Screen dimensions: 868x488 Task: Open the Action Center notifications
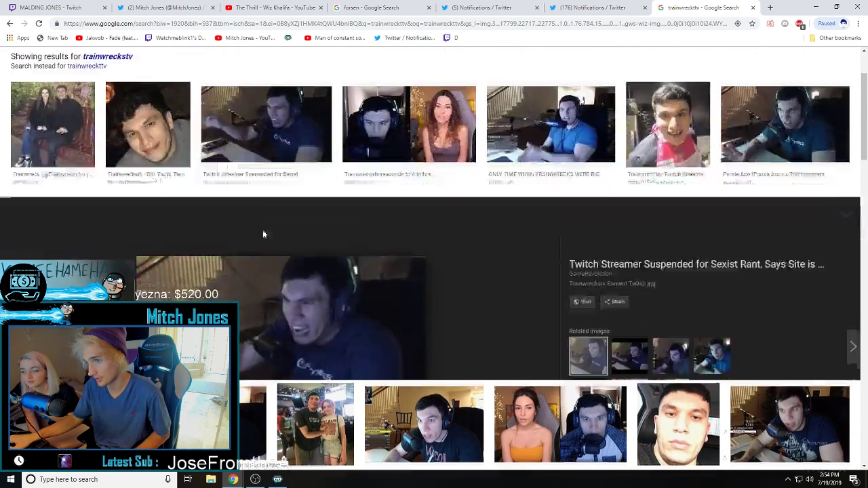tap(854, 479)
